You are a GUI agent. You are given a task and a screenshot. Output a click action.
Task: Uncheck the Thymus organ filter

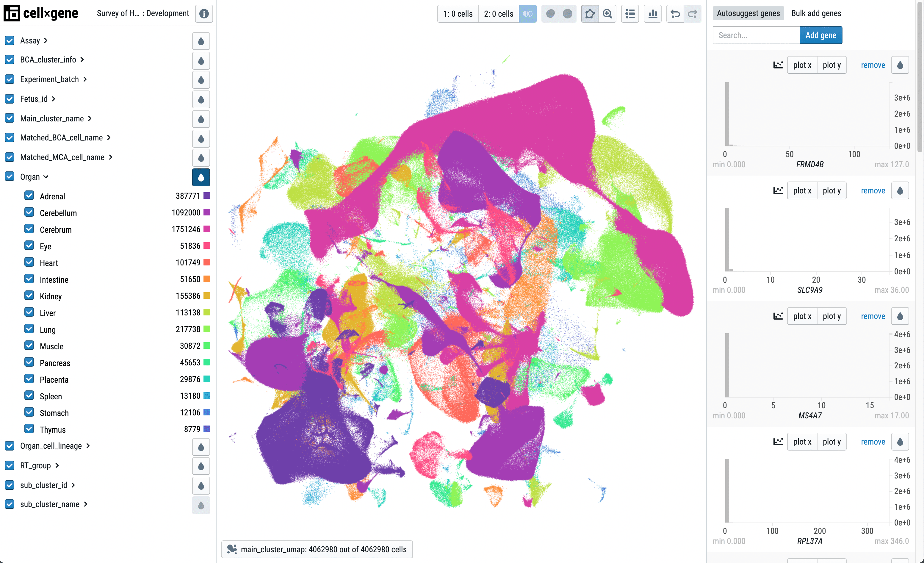coord(29,429)
